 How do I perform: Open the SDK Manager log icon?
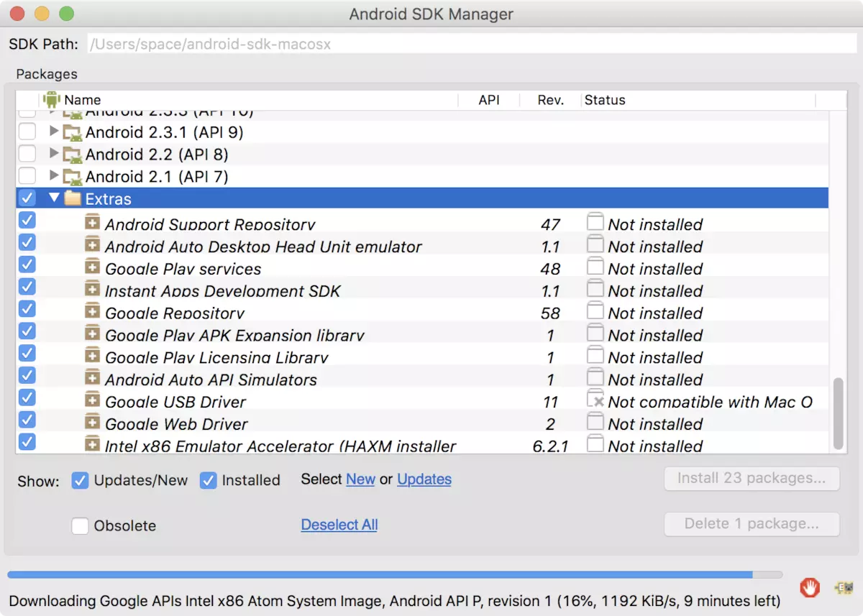pos(843,588)
